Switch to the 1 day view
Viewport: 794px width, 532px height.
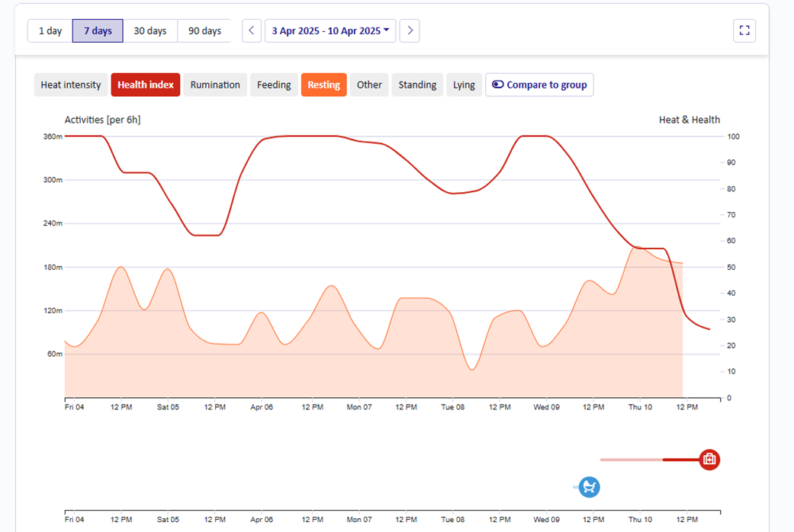[x=49, y=30]
